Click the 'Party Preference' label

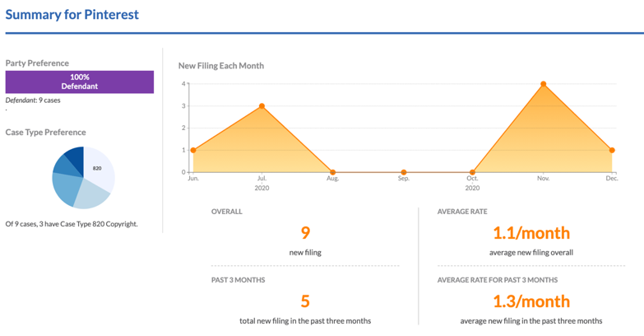pyautogui.click(x=37, y=63)
